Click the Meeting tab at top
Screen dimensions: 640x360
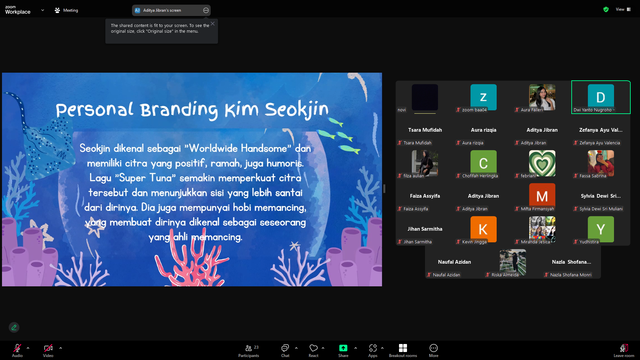point(66,10)
